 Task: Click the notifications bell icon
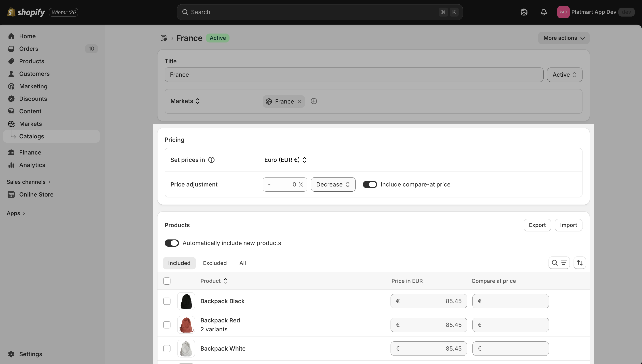click(543, 12)
